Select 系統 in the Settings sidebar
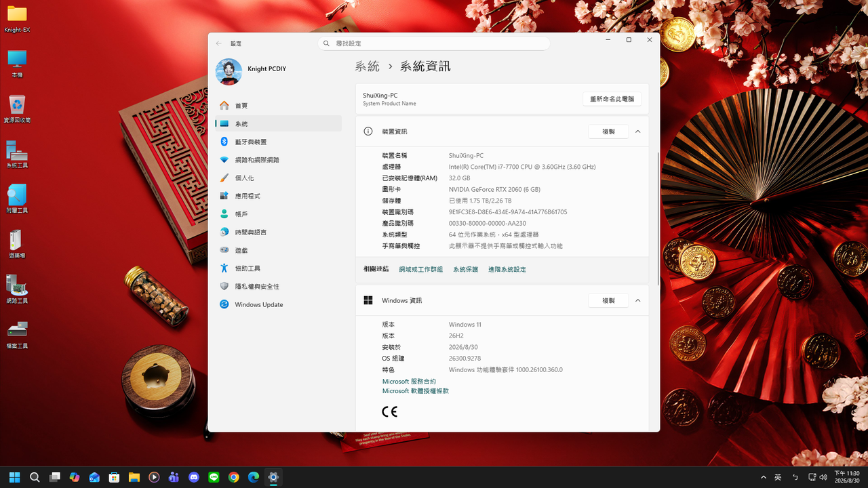 click(x=278, y=124)
